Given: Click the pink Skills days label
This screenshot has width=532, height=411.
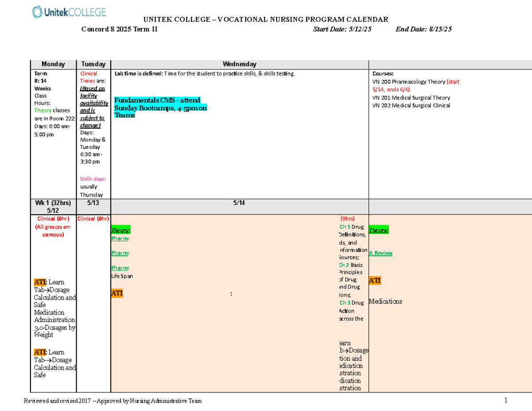Looking at the screenshot, I should [93, 179].
